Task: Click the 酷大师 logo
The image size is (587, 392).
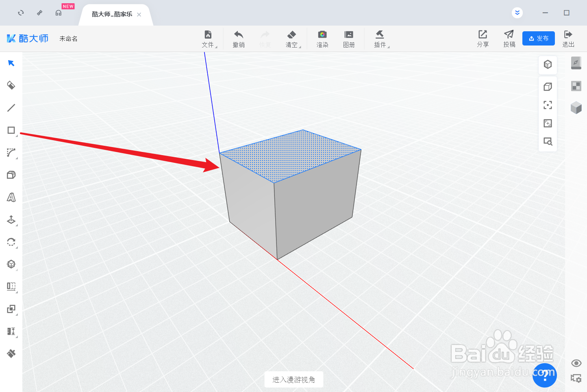Action: click(x=28, y=39)
